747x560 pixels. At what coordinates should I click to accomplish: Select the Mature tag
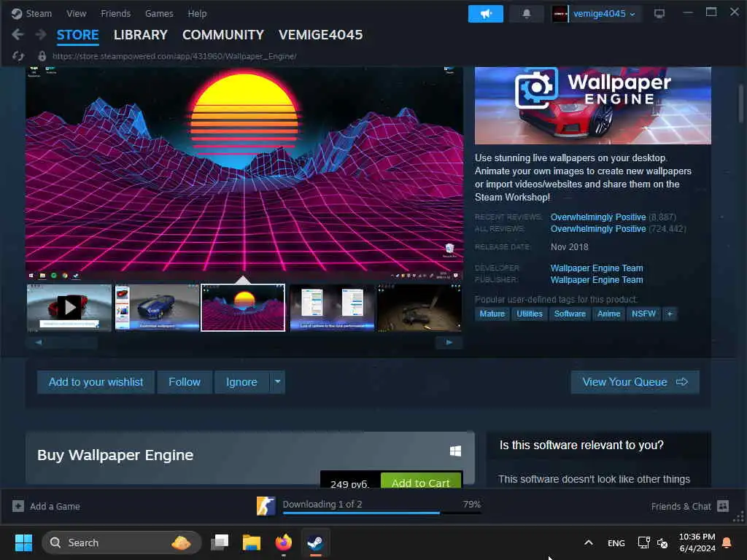[492, 314]
